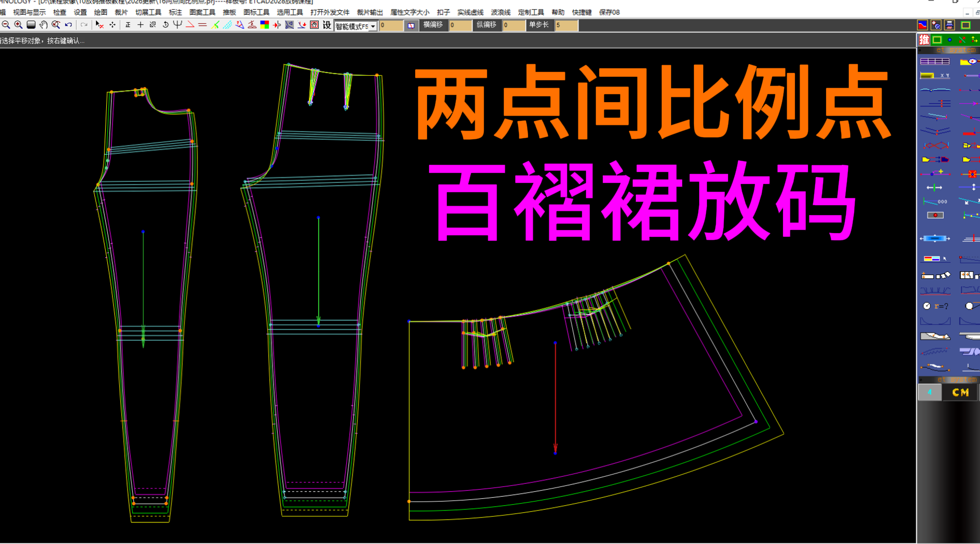Screen dimensions: 980x544
Task: Open the 帮助 menu
Action: [558, 12]
